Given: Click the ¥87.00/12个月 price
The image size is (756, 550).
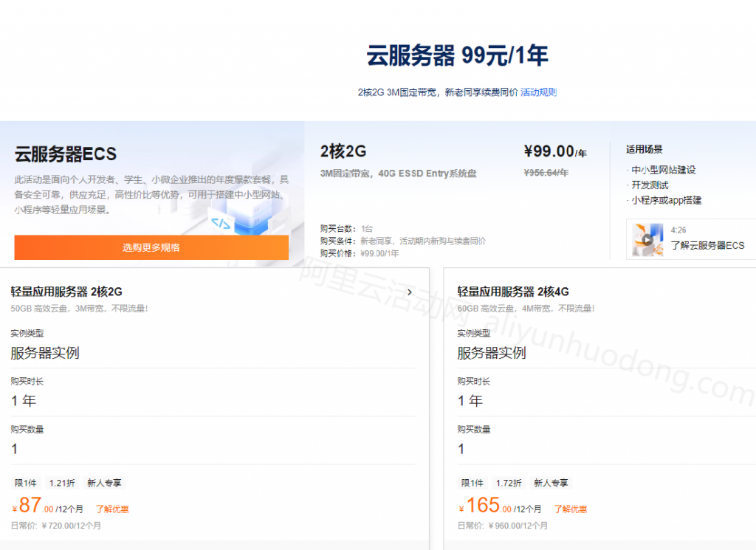Looking at the screenshot, I should pyautogui.click(x=47, y=506).
